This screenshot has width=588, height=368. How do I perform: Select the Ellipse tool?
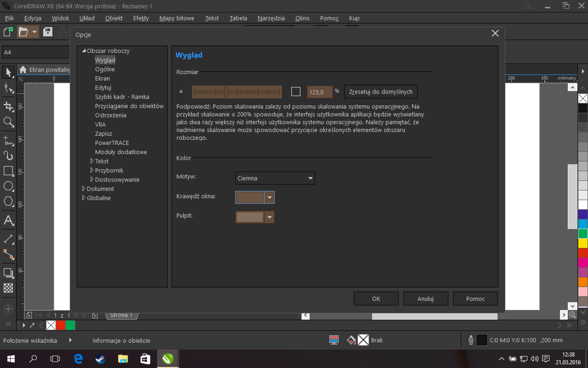click(x=8, y=186)
